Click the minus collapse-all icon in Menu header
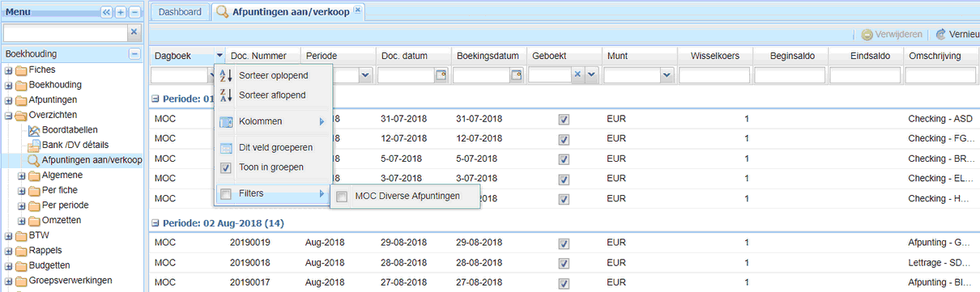Viewport: 980px width, 292px height. 134,12
